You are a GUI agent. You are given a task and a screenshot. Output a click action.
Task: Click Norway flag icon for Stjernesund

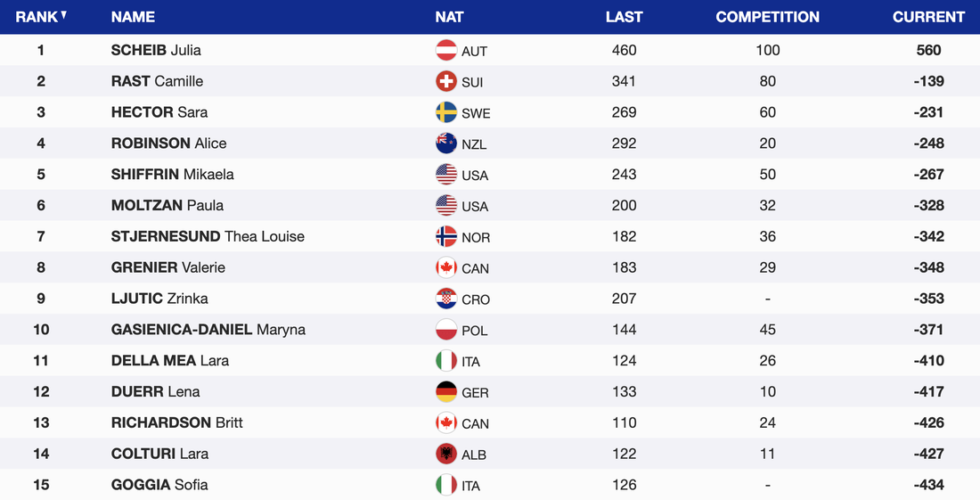coord(446,236)
